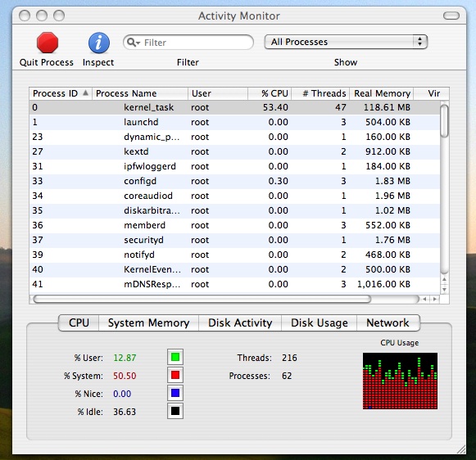Image resolution: width=476 pixels, height=460 pixels.
Task: Select the diskarbitra... process row
Action: click(x=234, y=210)
